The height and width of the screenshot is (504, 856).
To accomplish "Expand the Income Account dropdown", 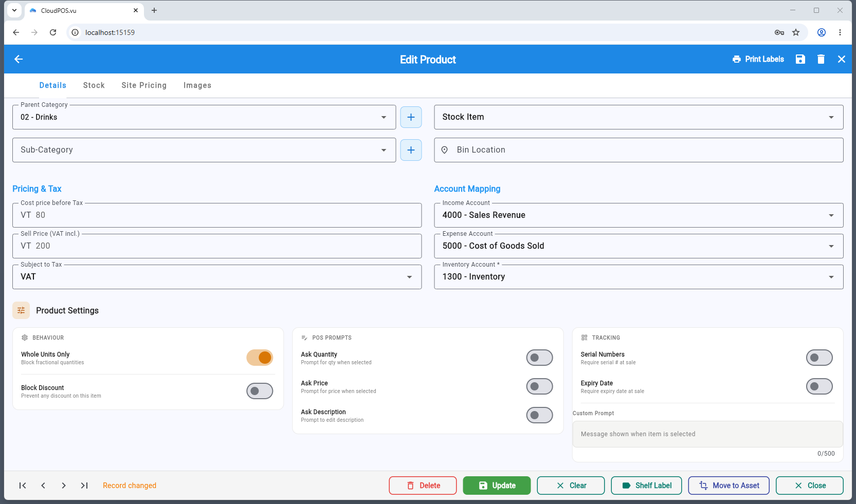I will coord(639,215).
